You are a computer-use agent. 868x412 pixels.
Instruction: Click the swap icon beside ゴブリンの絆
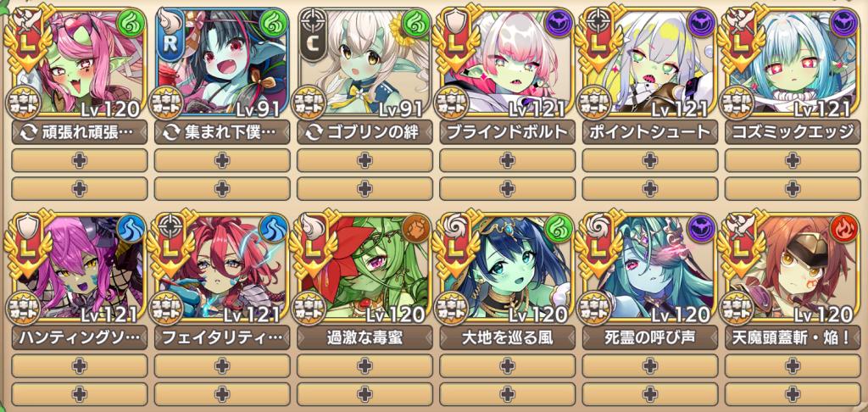point(314,133)
